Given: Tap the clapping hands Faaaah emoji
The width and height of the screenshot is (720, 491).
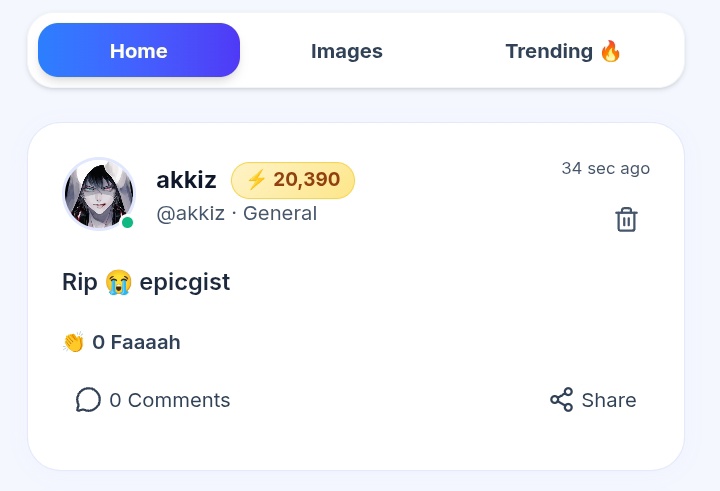Looking at the screenshot, I should pyautogui.click(x=73, y=342).
